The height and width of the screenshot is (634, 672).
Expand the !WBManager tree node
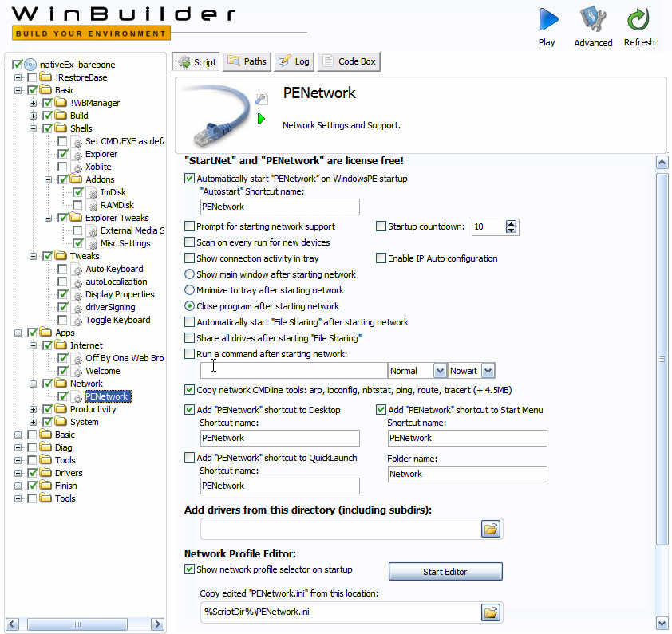point(33,103)
